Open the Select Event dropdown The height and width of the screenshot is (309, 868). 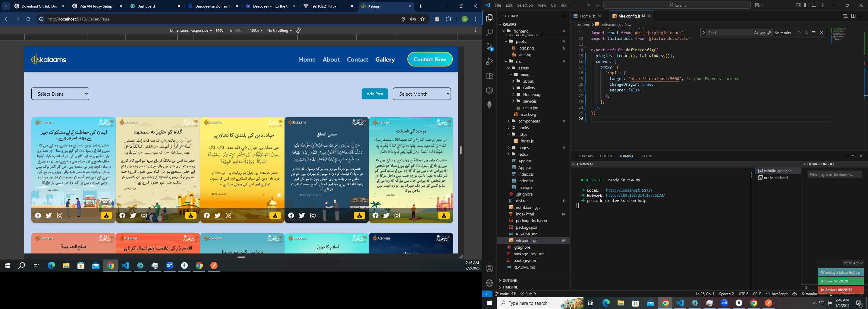[60, 94]
